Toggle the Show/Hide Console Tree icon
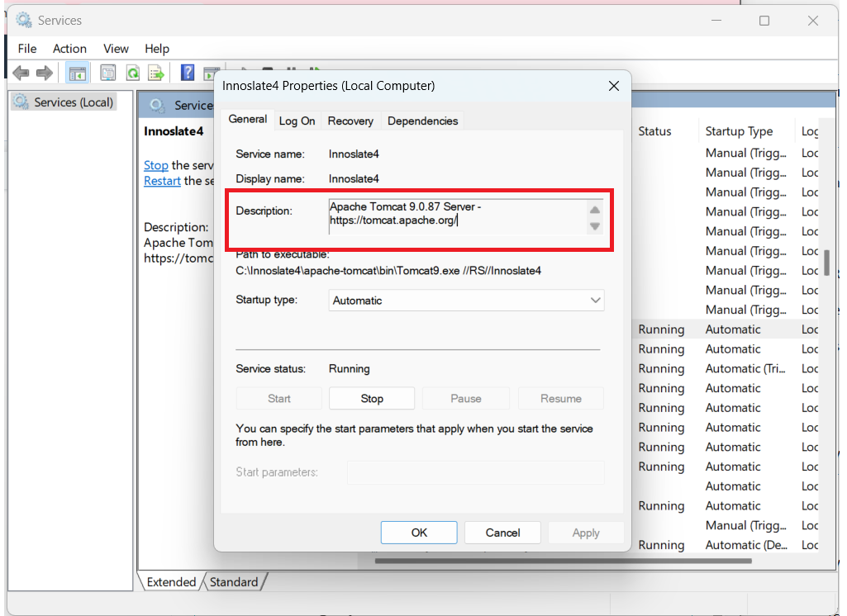 pos(77,73)
